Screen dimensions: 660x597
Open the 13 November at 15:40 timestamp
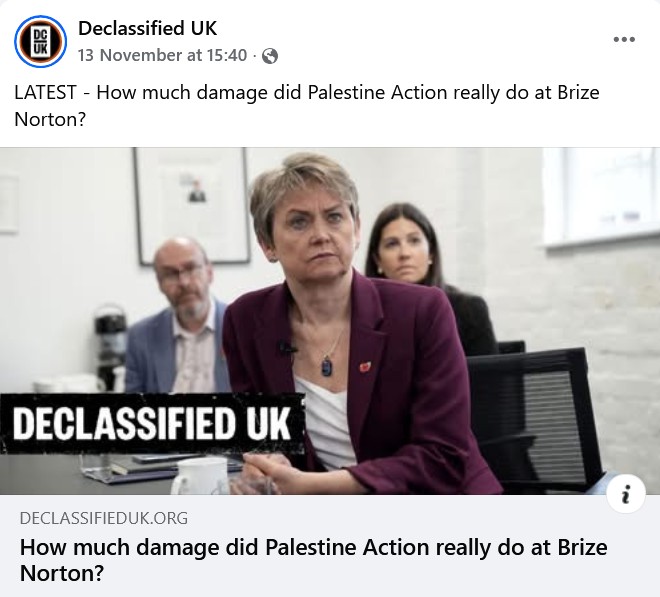(x=162, y=56)
